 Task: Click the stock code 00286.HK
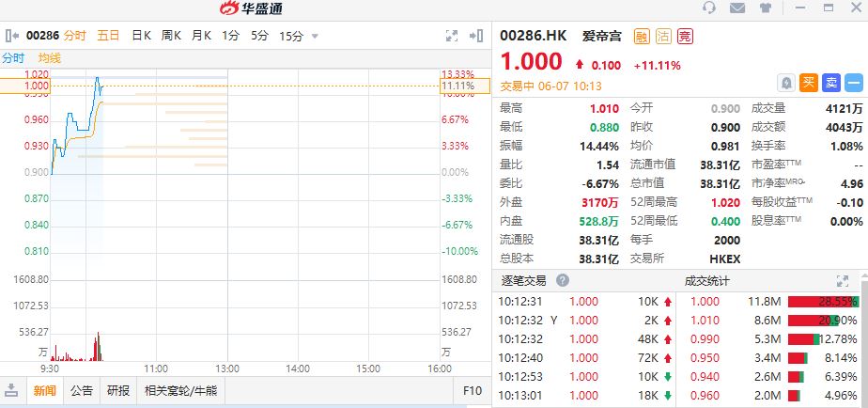tap(534, 36)
